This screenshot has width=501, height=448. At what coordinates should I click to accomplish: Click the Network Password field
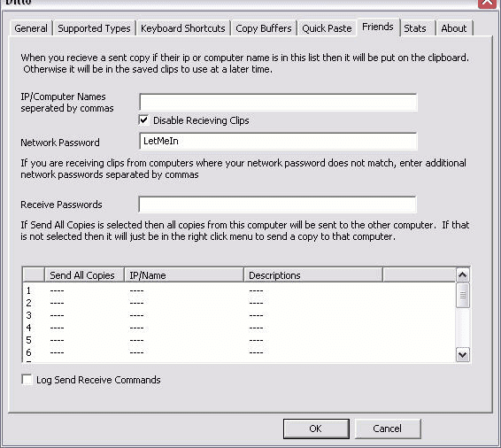tap(278, 141)
